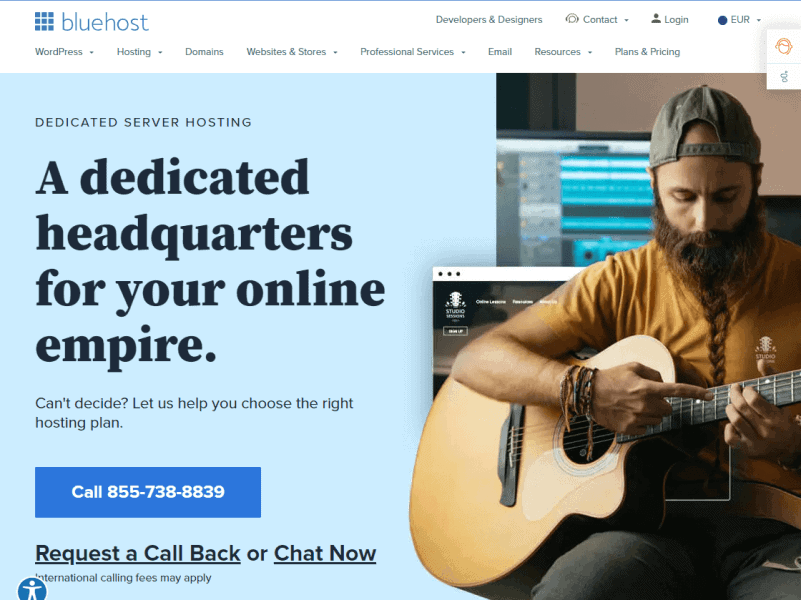This screenshot has height=600, width=801.
Task: Click the orange support agent headset icon
Action: pyautogui.click(x=784, y=46)
